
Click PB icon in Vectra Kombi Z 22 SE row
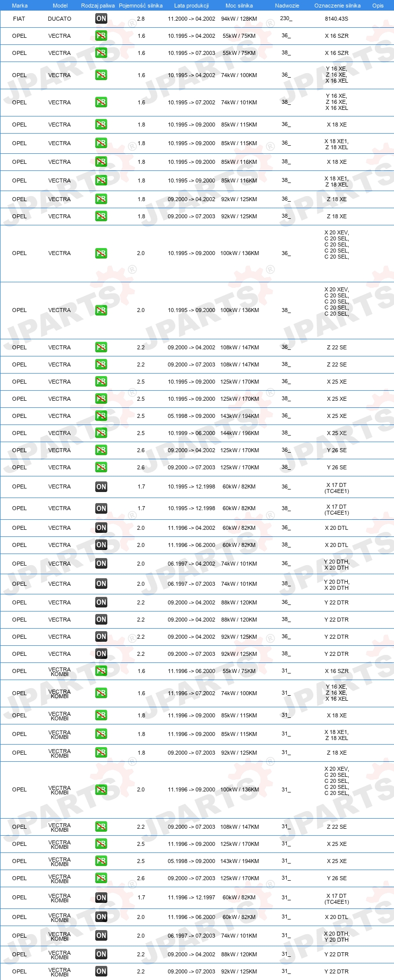click(101, 827)
